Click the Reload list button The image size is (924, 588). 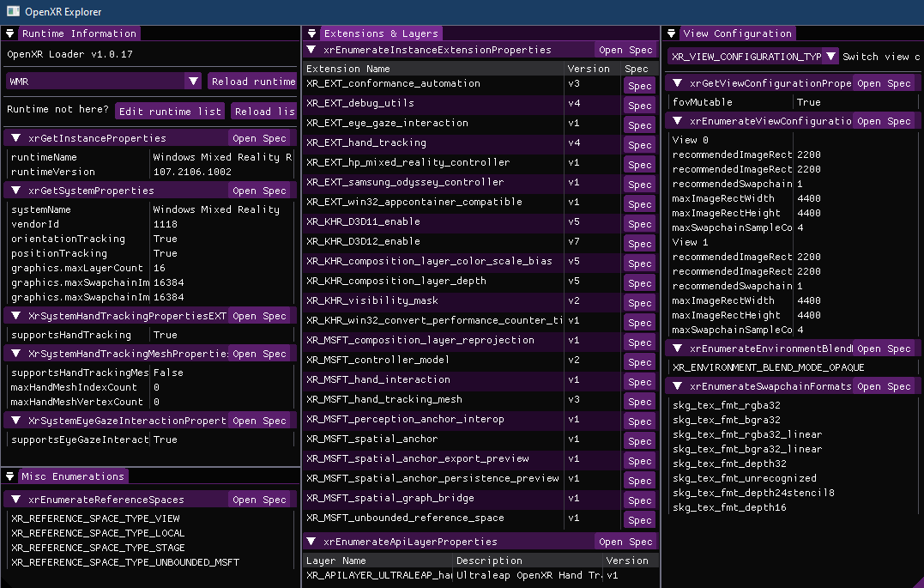click(x=264, y=112)
